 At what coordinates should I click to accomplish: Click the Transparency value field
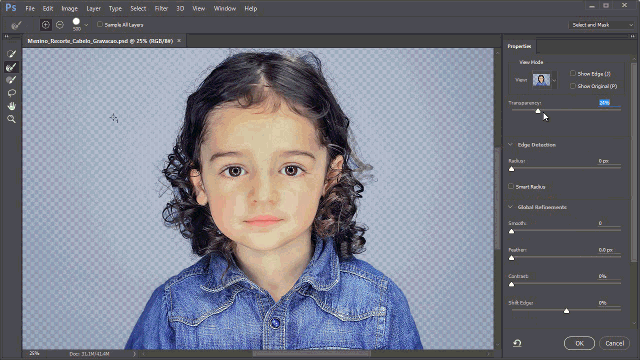(609, 103)
